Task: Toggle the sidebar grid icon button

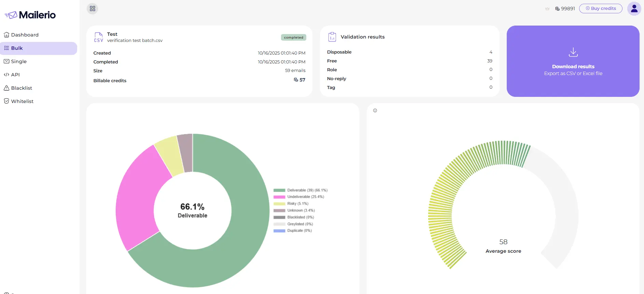Action: point(93,9)
